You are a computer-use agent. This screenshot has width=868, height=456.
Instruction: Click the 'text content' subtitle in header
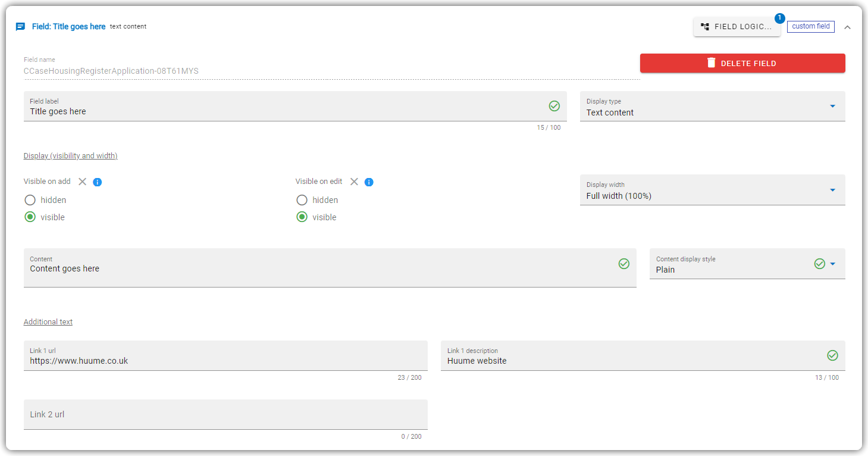[129, 27]
